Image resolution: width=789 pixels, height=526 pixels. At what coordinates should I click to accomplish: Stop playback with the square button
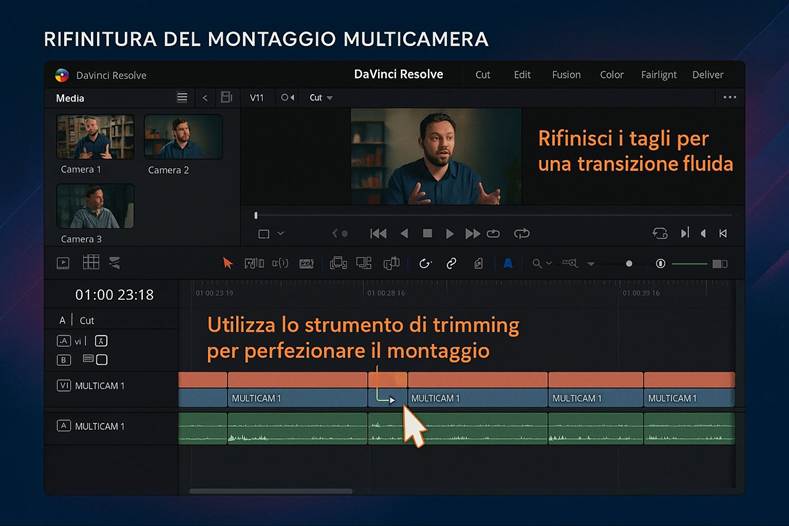[x=428, y=234]
